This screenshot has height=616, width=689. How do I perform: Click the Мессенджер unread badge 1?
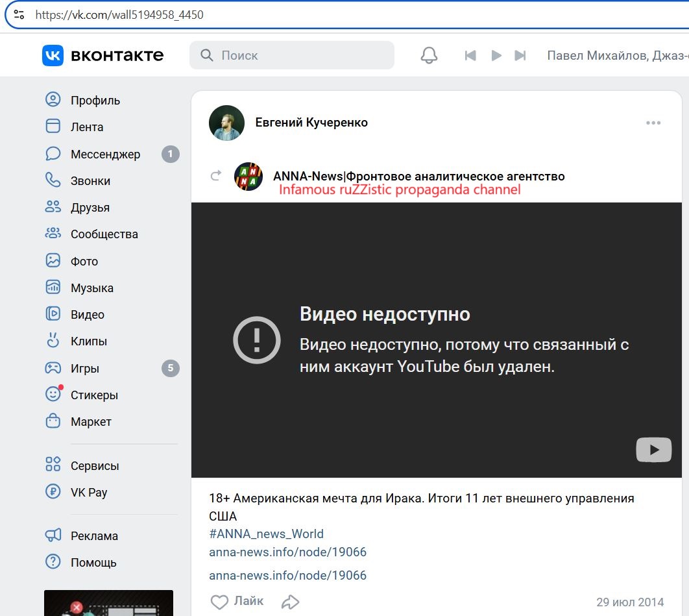pyautogui.click(x=171, y=154)
